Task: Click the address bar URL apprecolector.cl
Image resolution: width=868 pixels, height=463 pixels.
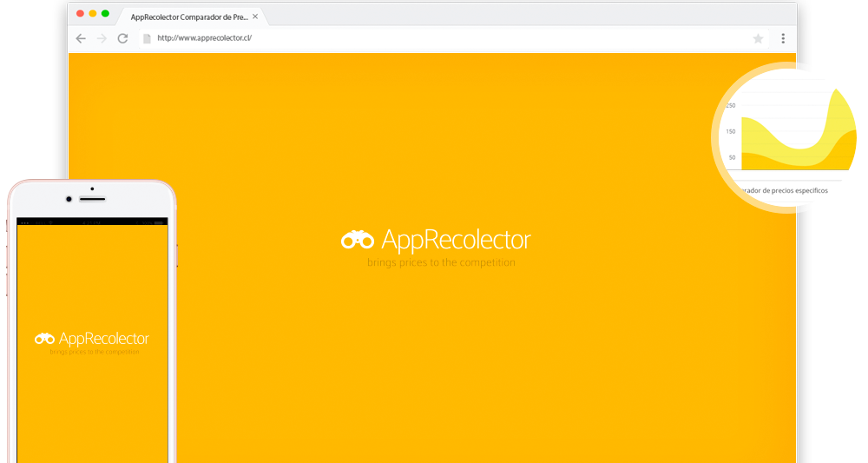Action: pyautogui.click(x=204, y=37)
